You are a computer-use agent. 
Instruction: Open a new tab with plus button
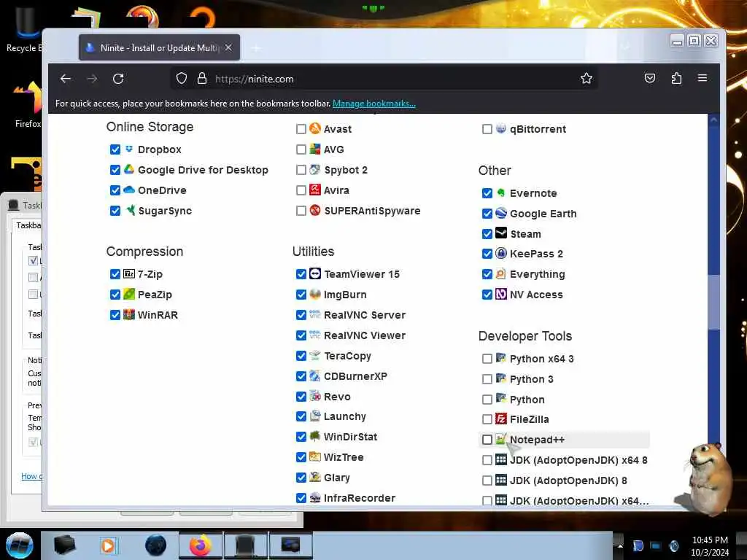[256, 48]
